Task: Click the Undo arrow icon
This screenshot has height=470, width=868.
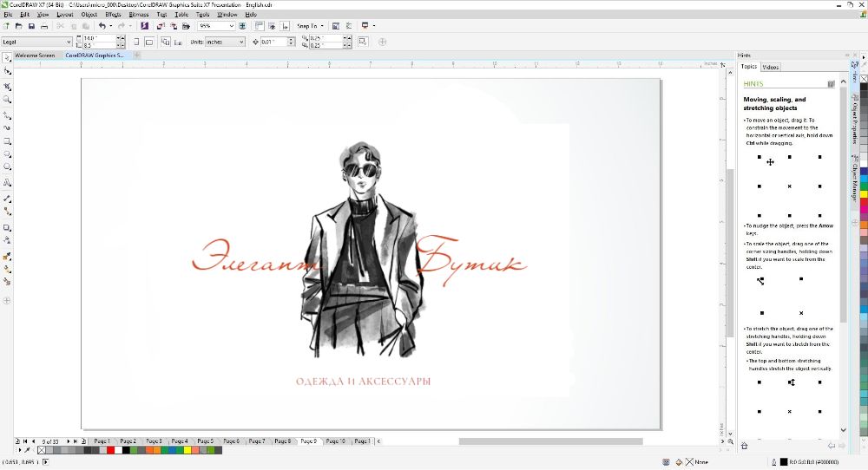Action: tap(102, 26)
